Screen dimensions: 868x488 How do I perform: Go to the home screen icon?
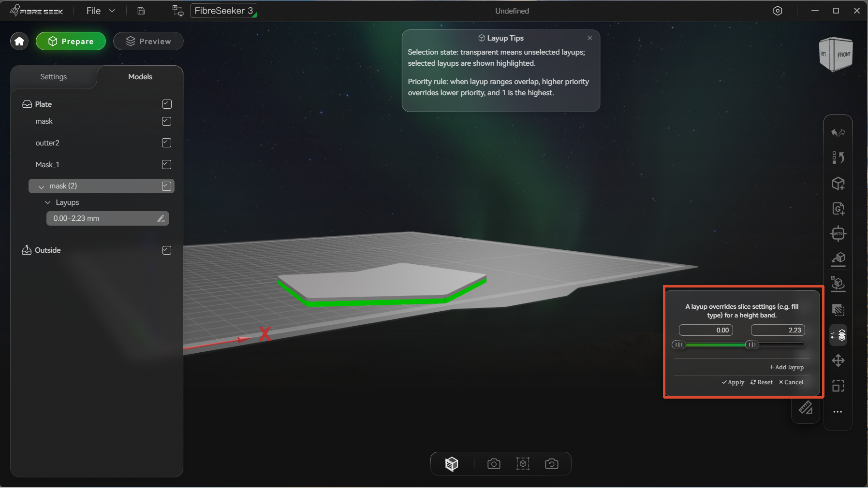click(19, 41)
